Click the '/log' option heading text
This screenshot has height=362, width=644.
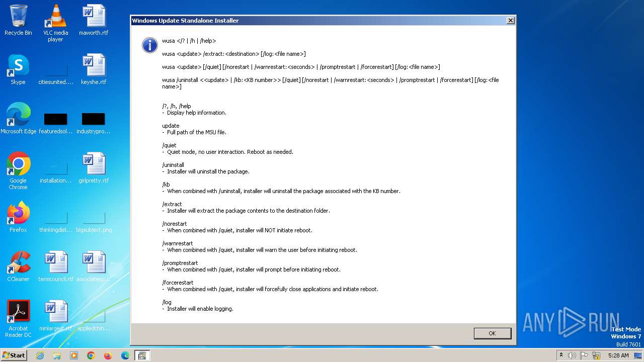coord(167,302)
